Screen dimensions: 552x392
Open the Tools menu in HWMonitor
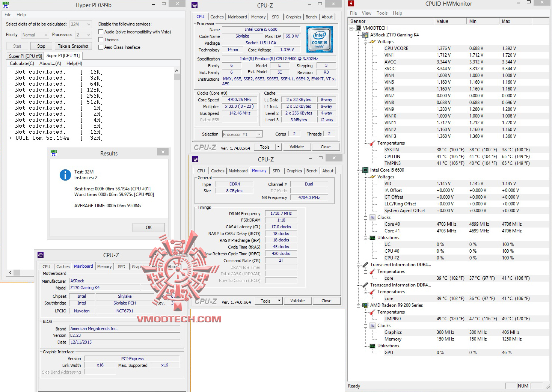pos(382,13)
